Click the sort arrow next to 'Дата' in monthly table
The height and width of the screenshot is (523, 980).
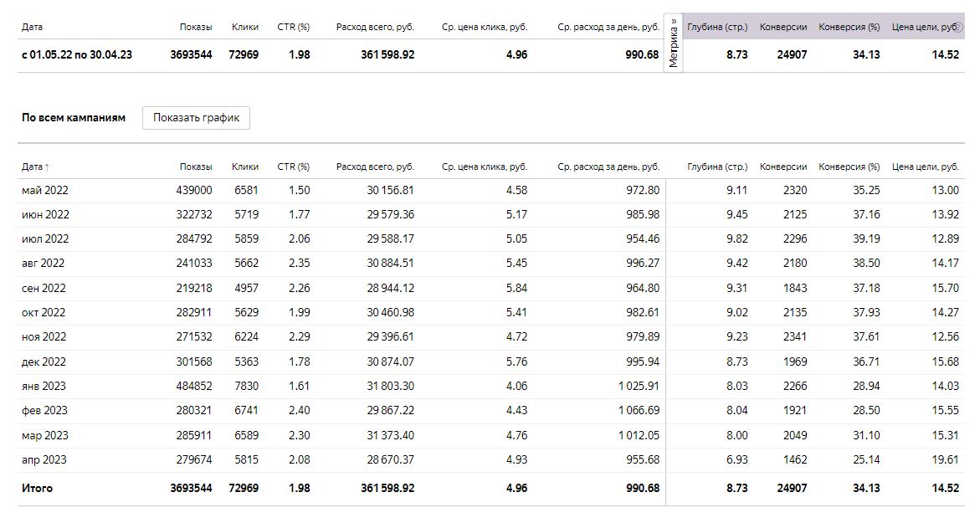click(x=47, y=167)
